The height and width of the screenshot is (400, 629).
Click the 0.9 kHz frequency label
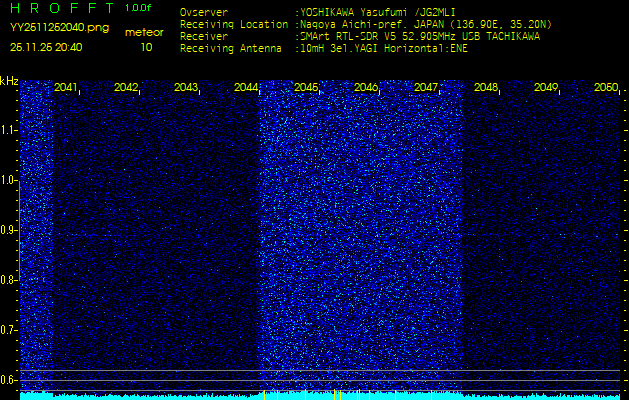(8, 230)
